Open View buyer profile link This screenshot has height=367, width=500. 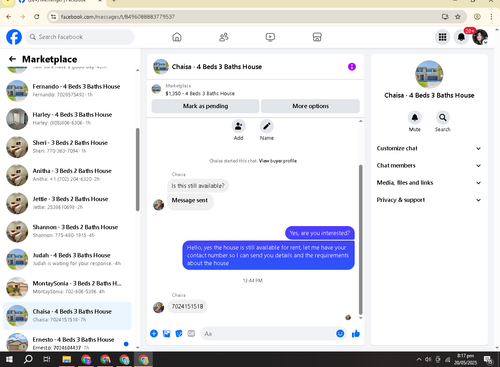[278, 161]
